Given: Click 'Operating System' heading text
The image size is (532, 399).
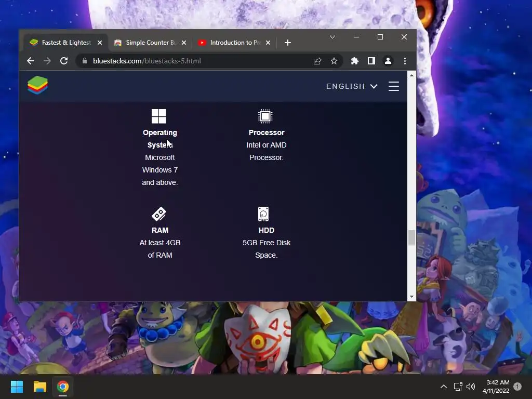Looking at the screenshot, I should (x=160, y=139).
